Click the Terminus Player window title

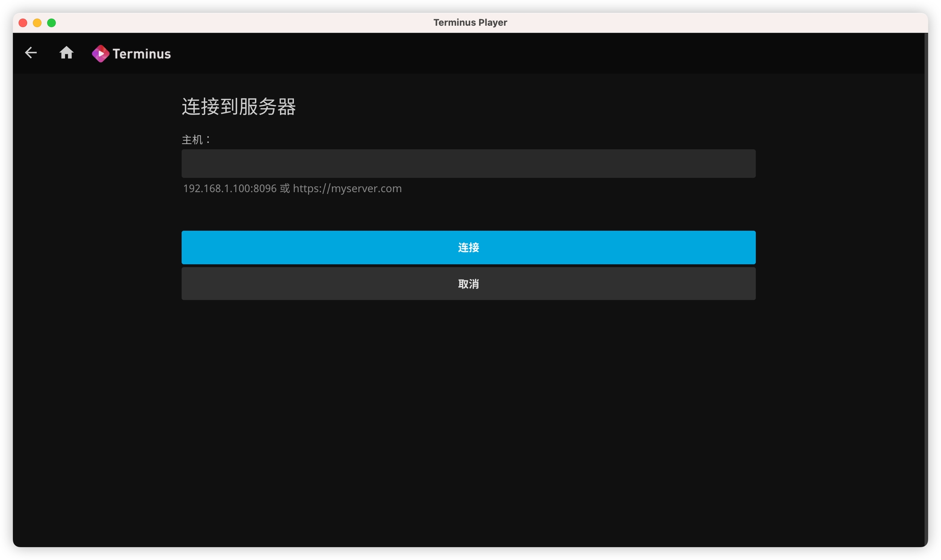coord(470,22)
